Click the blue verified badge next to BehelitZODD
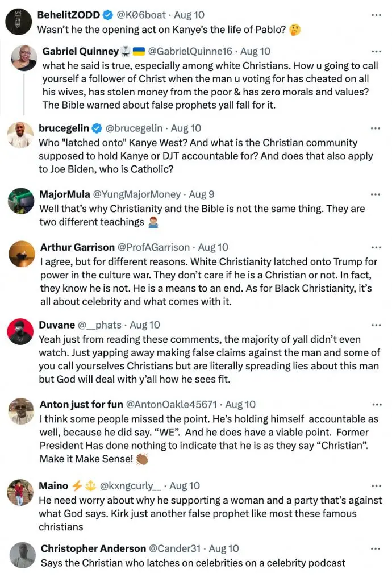Viewport: 392px width, 582px height. click(x=107, y=15)
